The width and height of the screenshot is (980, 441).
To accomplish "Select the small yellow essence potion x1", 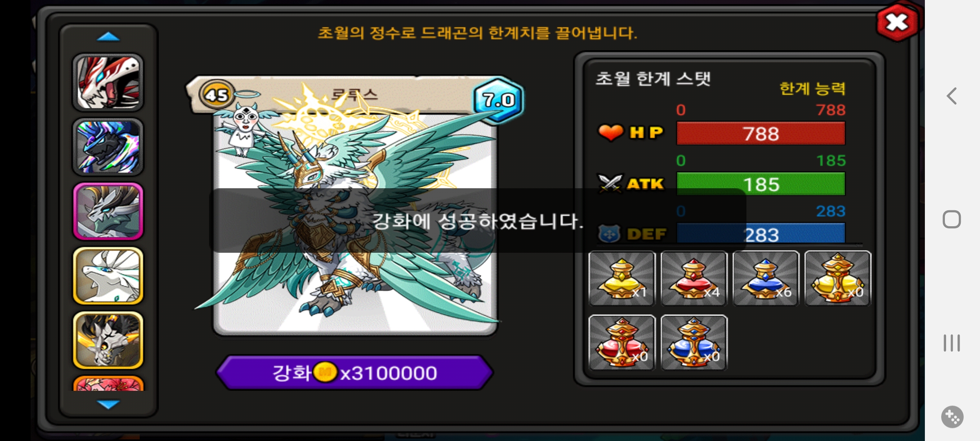I will pos(622,278).
